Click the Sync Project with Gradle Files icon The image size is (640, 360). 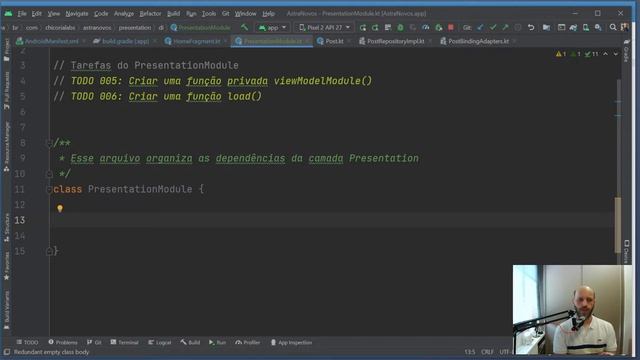(573, 27)
